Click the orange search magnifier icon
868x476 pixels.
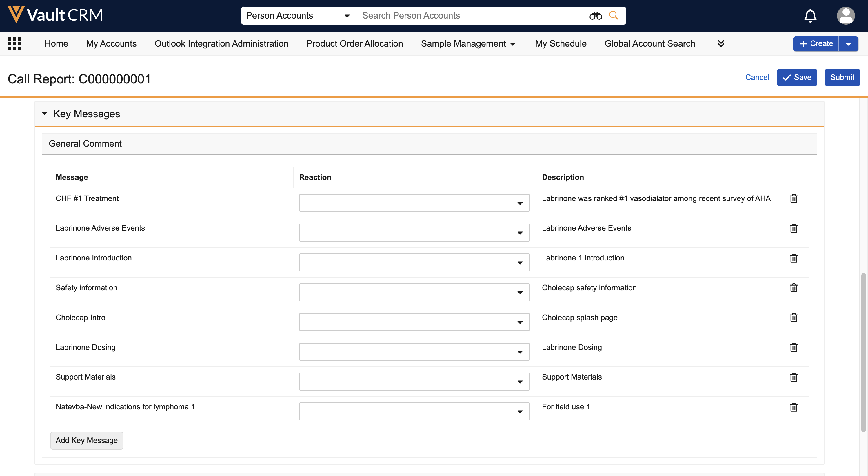614,15
